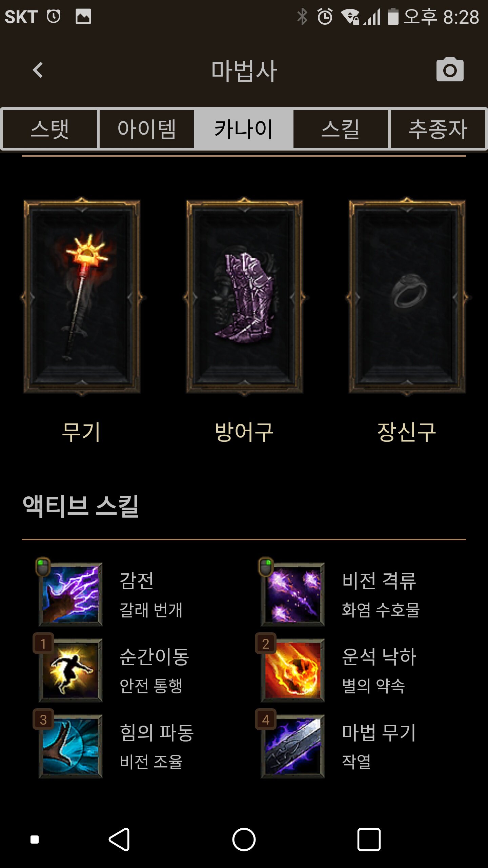This screenshot has width=488, height=868.
Task: View the 무기 weapon cube slot
Action: [x=82, y=297]
